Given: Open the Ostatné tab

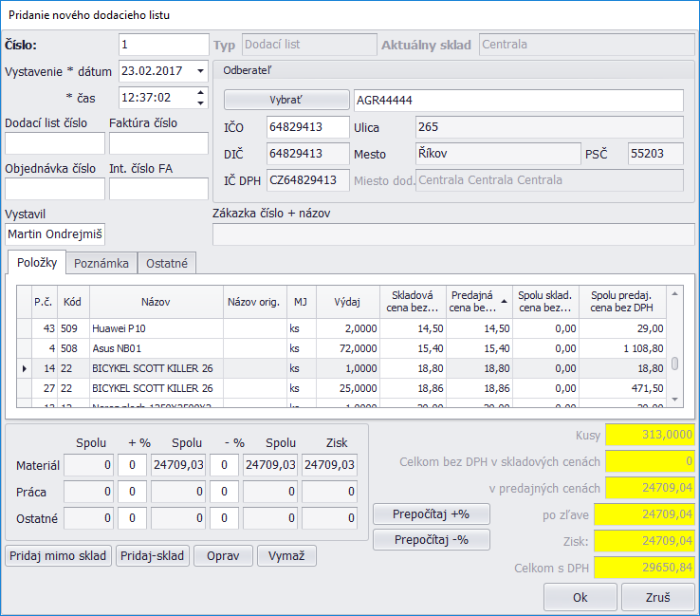Looking at the screenshot, I should point(166,263).
